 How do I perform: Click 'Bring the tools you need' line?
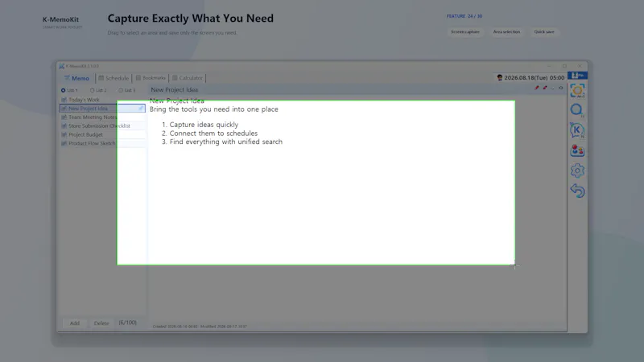[214, 109]
